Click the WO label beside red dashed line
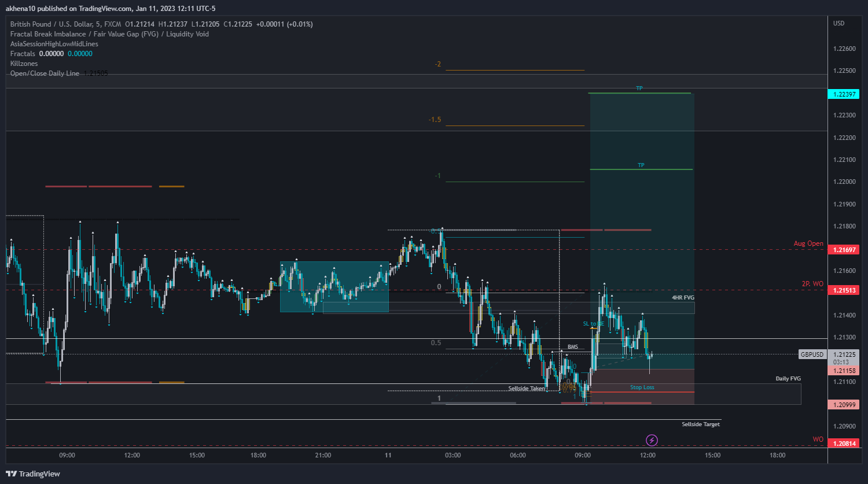Screen dimensions: 868x484 [x=818, y=439]
